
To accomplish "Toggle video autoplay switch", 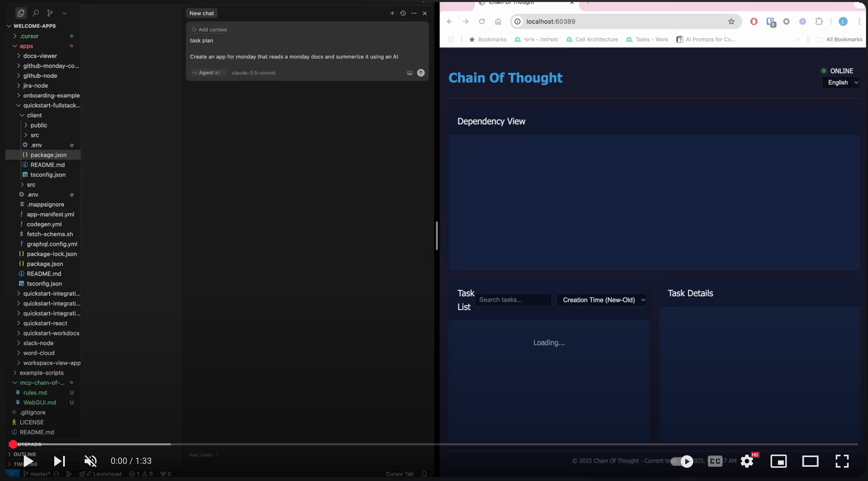I will [682, 461].
